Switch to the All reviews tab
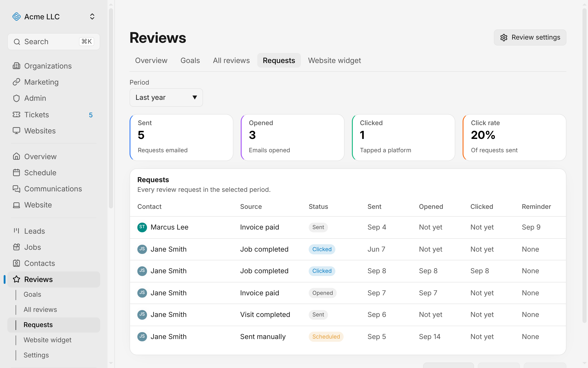588x368 pixels. point(231,60)
